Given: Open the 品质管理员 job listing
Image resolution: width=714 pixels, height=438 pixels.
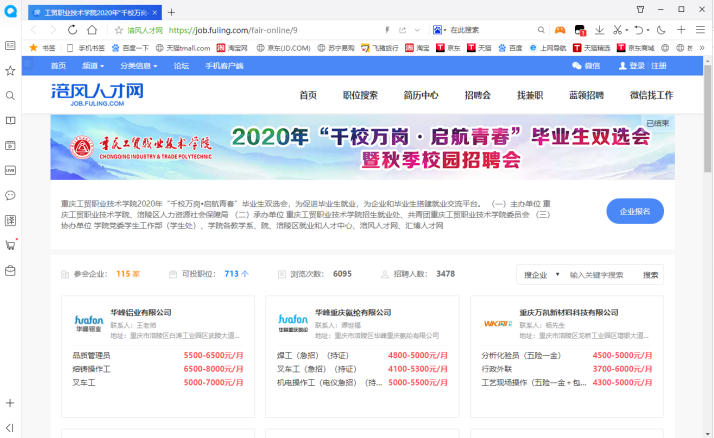Looking at the screenshot, I should point(91,356).
